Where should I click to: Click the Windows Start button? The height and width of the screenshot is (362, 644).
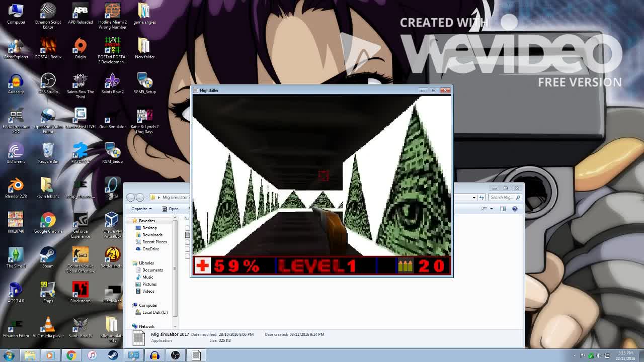coord(9,355)
